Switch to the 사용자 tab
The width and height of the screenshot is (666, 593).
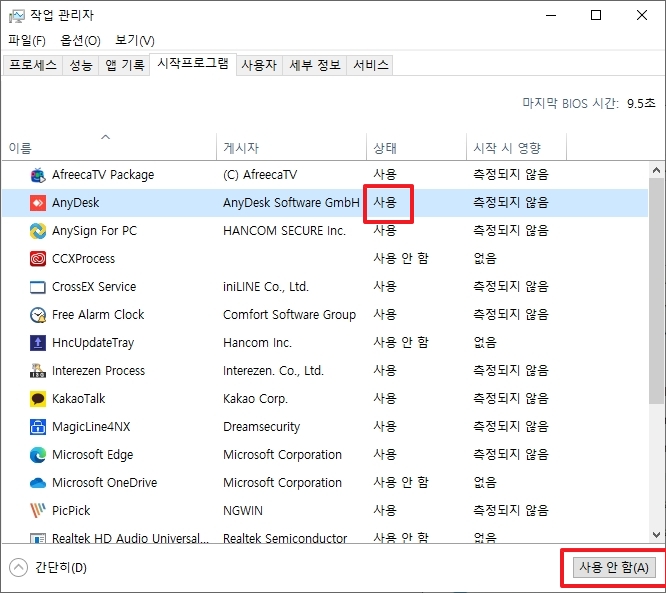pyautogui.click(x=259, y=65)
